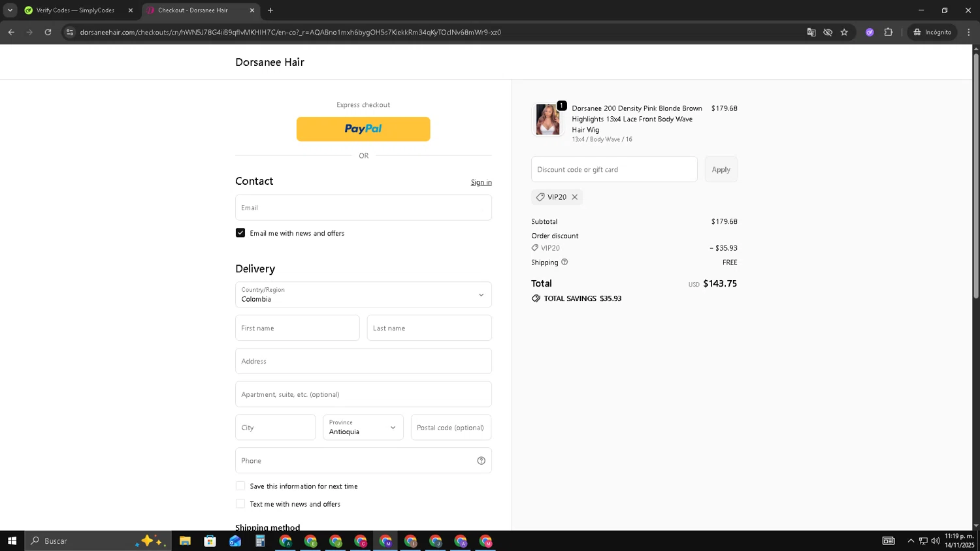Click the third-party cookies blocked eye icon
The height and width of the screenshot is (551, 980).
coord(828,32)
